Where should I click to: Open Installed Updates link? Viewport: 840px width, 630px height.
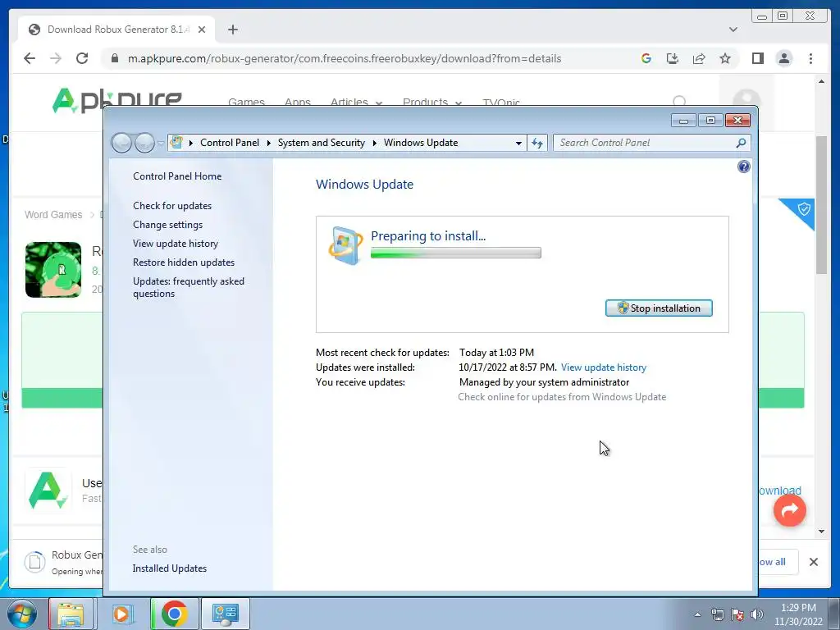click(169, 568)
